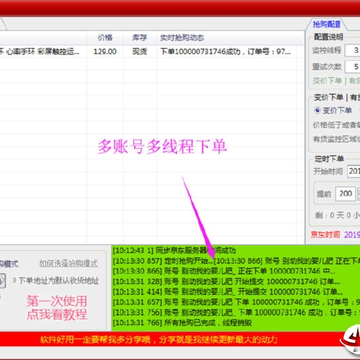This screenshot has height=360, width=360.
Task: Click log line 所有抢购已完成，线程销毁
Action: (182, 323)
